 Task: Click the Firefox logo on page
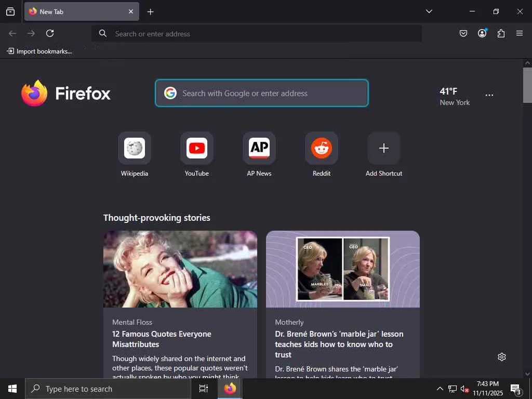pyautogui.click(x=66, y=94)
